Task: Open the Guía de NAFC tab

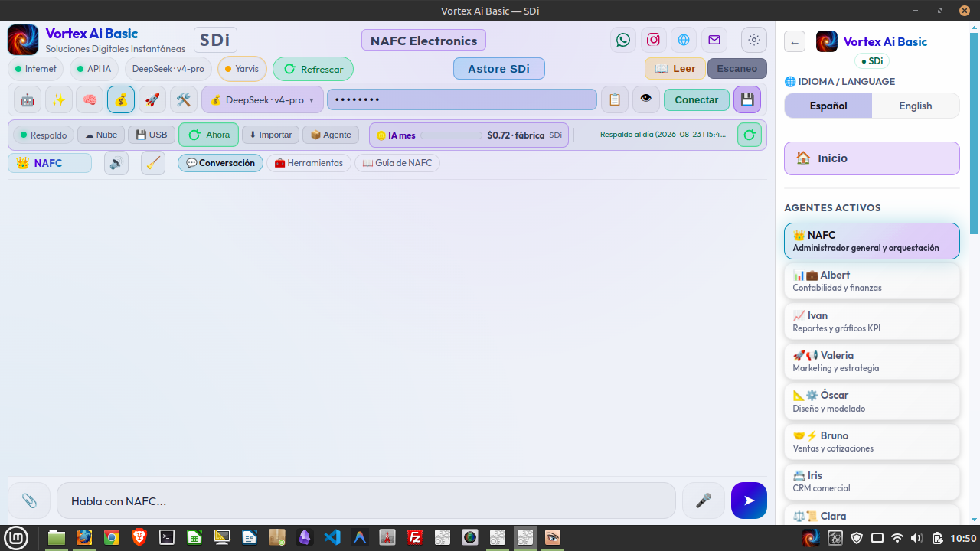Action: [397, 163]
